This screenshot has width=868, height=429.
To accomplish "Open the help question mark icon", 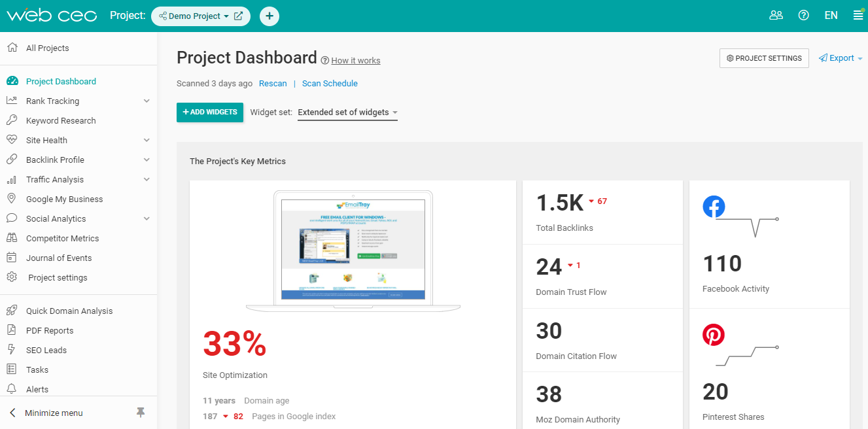I will pyautogui.click(x=803, y=14).
